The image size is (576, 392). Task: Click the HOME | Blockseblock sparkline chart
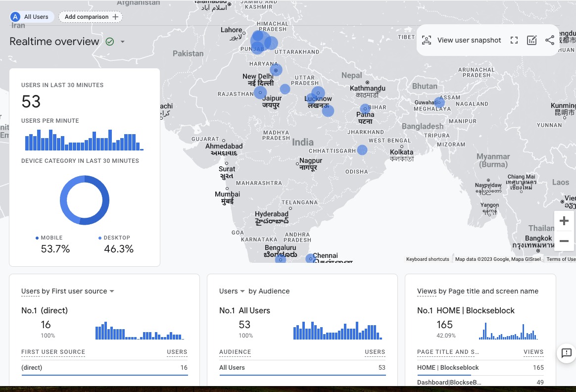pyautogui.click(x=508, y=331)
